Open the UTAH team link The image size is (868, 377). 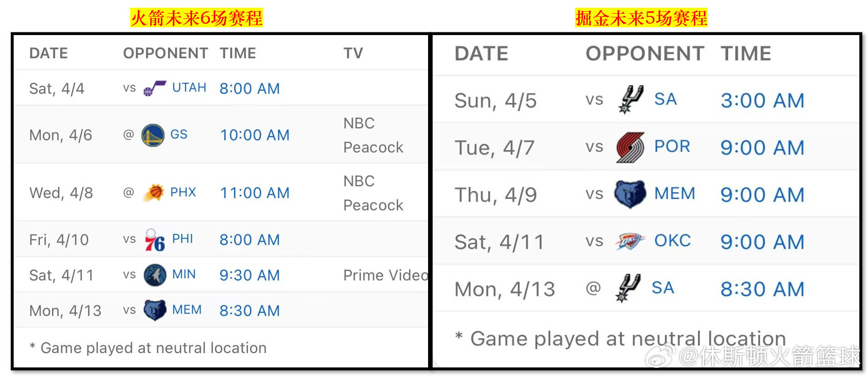189,87
